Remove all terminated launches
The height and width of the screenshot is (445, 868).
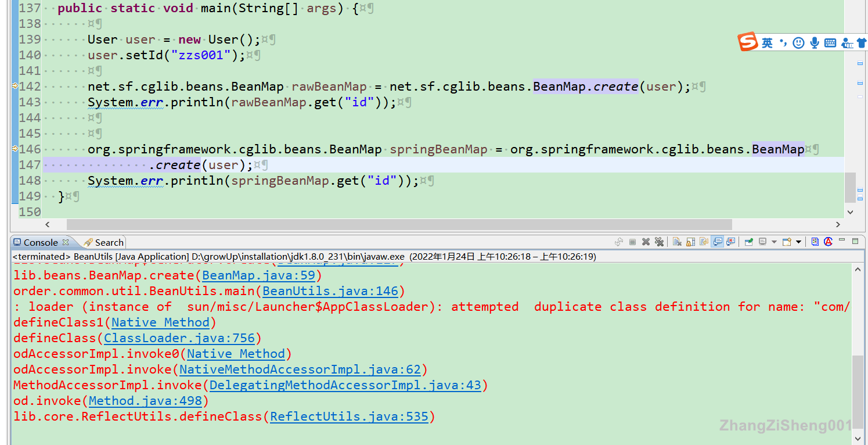tap(660, 242)
